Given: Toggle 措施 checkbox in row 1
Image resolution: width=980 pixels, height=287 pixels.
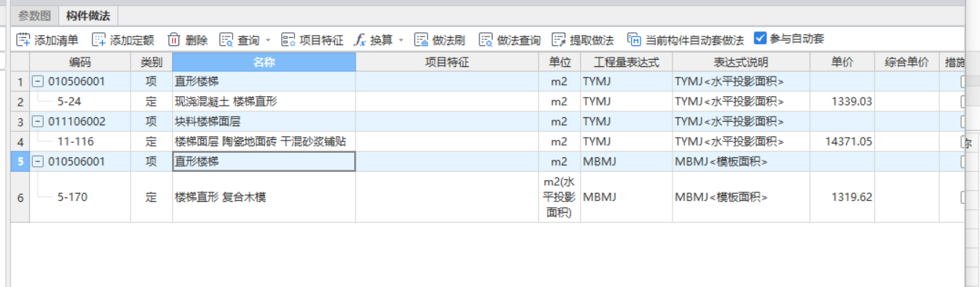Looking at the screenshot, I should 963,82.
